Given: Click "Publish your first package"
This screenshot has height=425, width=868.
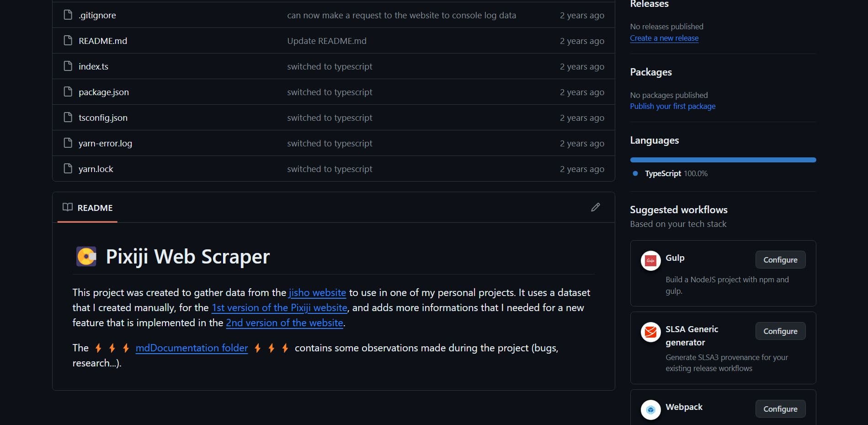Looking at the screenshot, I should click(672, 106).
